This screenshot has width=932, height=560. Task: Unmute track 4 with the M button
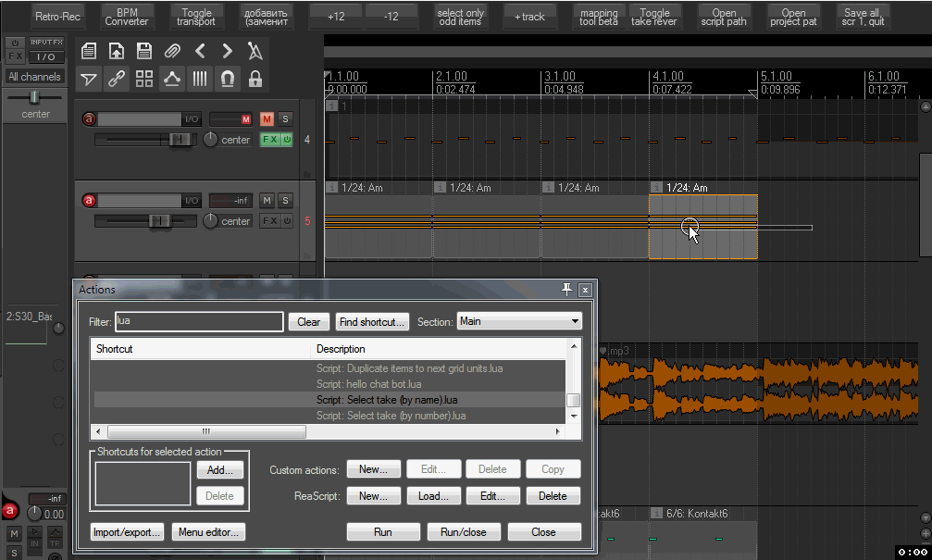point(267,118)
